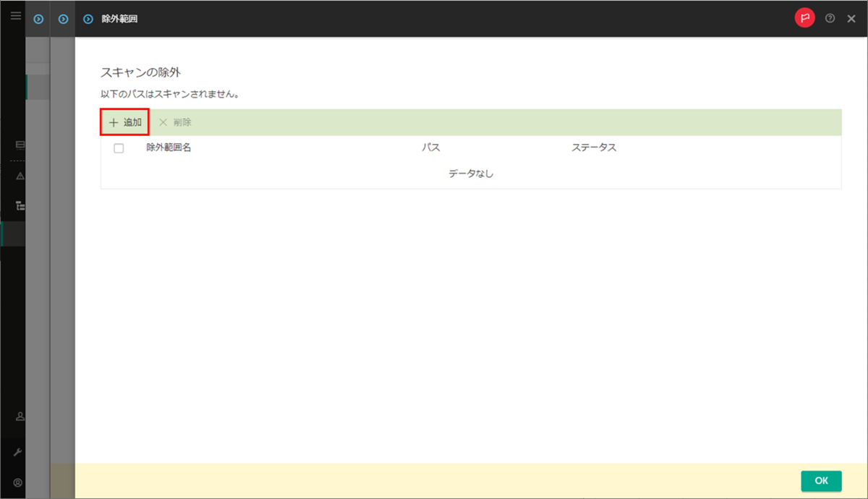The height and width of the screenshot is (499, 868).
Task: Open the help icon in the title bar
Action: [x=830, y=18]
